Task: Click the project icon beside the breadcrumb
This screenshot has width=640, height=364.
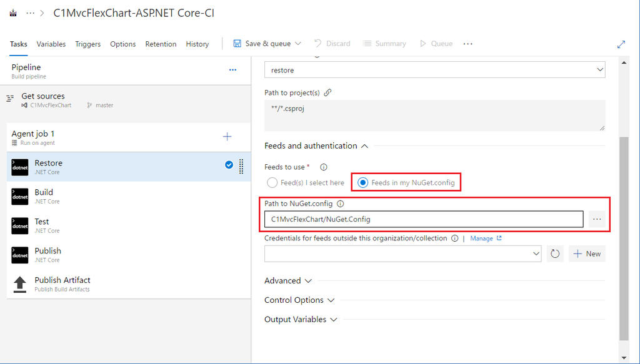Action: coord(13,13)
